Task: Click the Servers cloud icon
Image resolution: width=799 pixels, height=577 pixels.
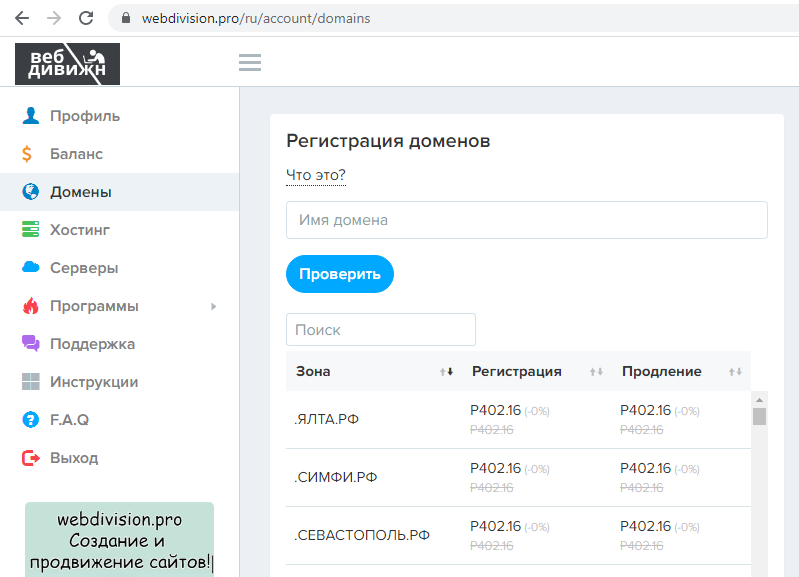Action: point(30,268)
